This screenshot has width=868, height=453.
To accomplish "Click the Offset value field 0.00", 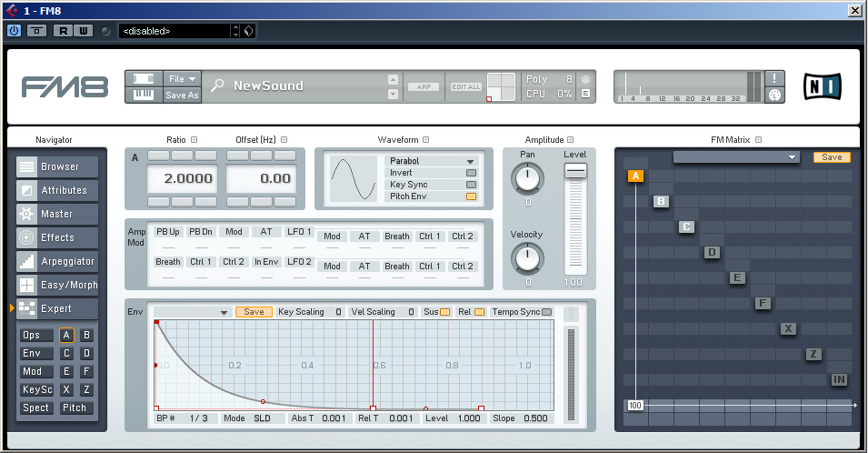I will (x=261, y=178).
